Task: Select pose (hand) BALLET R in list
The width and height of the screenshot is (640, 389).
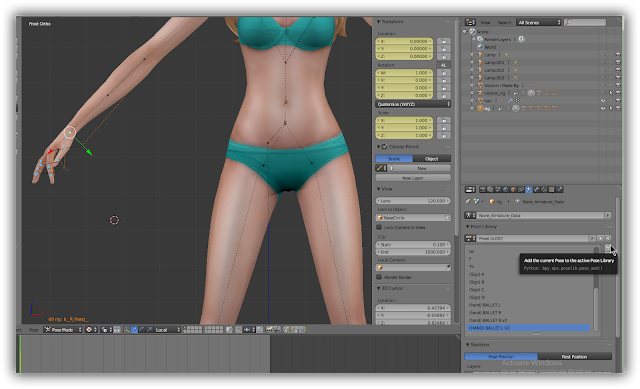Action: click(529, 312)
